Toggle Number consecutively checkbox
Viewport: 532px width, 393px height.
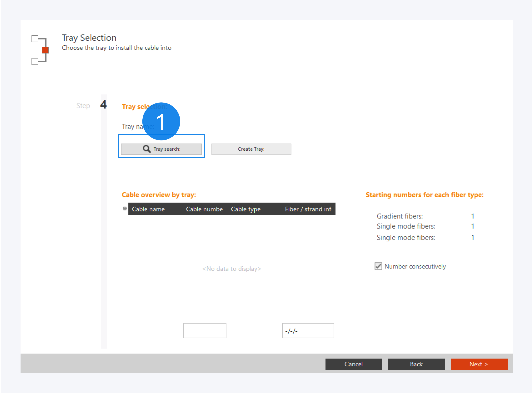pyautogui.click(x=378, y=266)
